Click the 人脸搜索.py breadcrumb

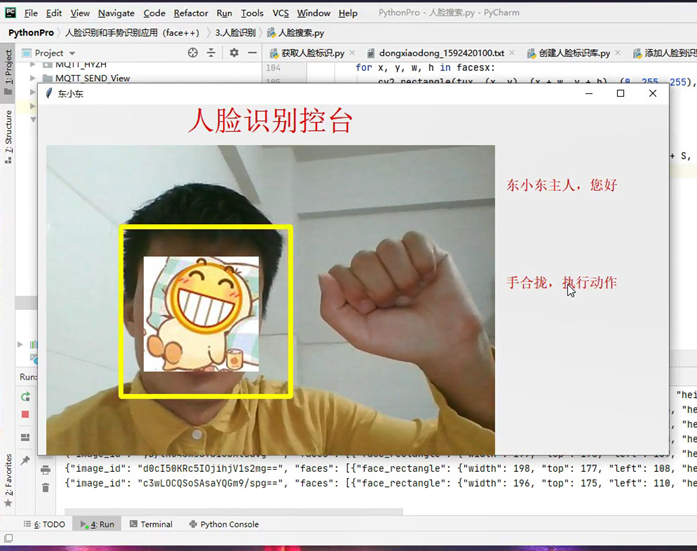[296, 32]
